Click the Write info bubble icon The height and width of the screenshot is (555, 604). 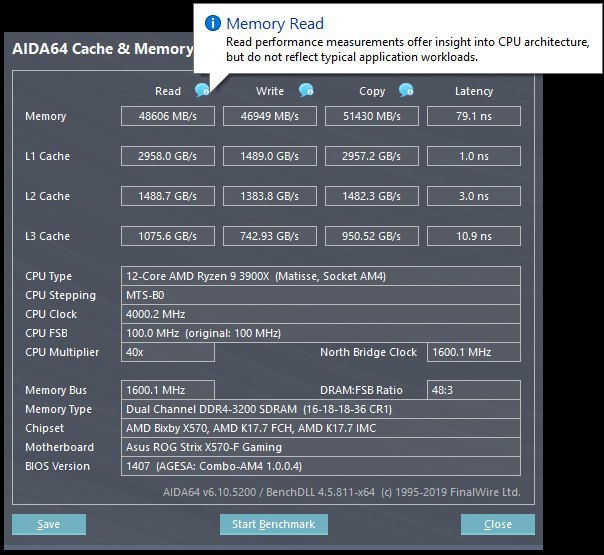coord(306,91)
